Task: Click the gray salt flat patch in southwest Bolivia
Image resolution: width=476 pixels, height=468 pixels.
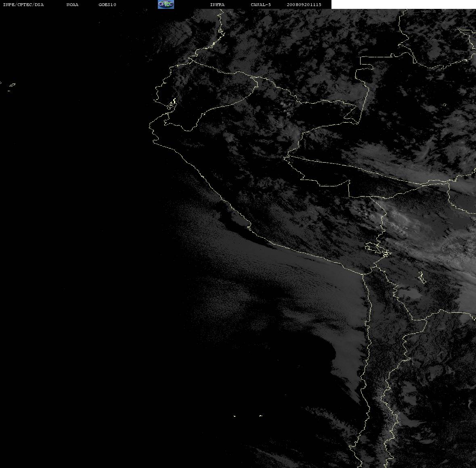Action: 410,294
